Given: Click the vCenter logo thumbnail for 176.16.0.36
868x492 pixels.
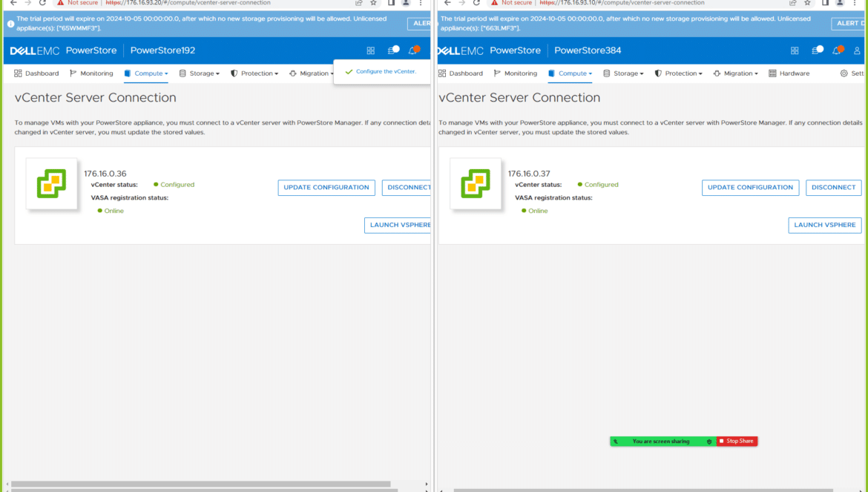Looking at the screenshot, I should [51, 184].
